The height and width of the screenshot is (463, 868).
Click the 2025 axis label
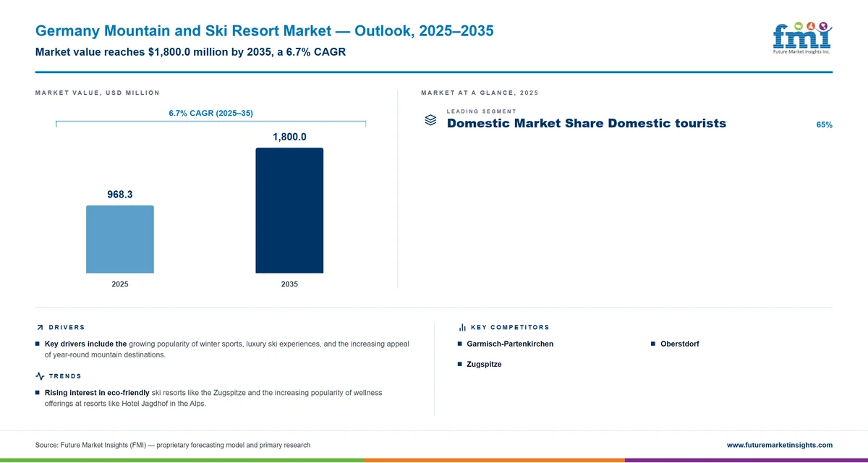pyautogui.click(x=120, y=284)
